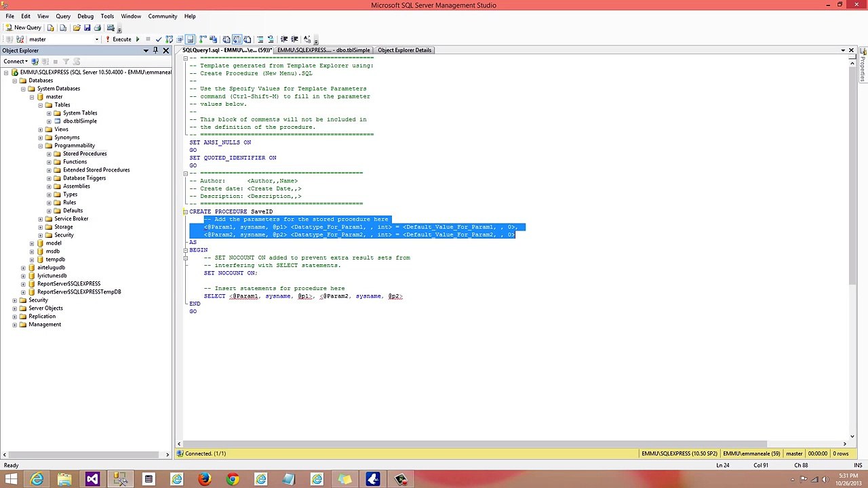The width and height of the screenshot is (868, 488).
Task: Click the '0 rows' status bar entry
Action: click(x=840, y=453)
